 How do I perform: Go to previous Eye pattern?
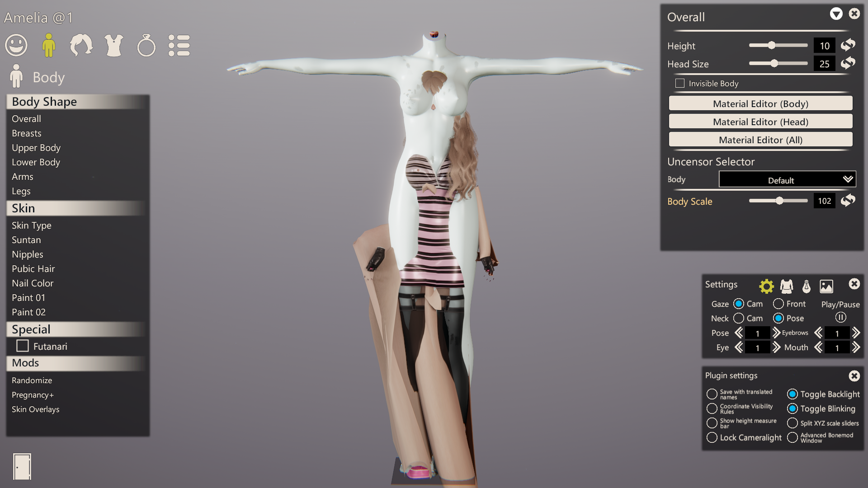[739, 347]
